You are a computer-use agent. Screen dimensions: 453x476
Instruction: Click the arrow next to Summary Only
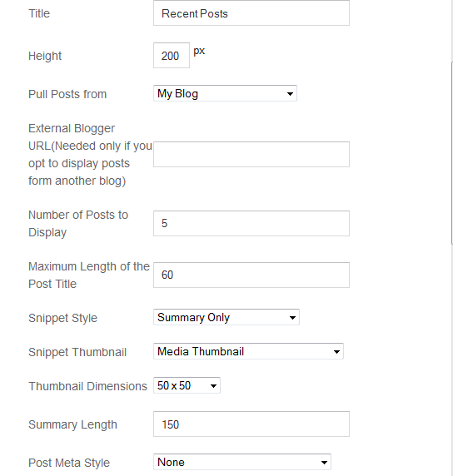tap(292, 318)
